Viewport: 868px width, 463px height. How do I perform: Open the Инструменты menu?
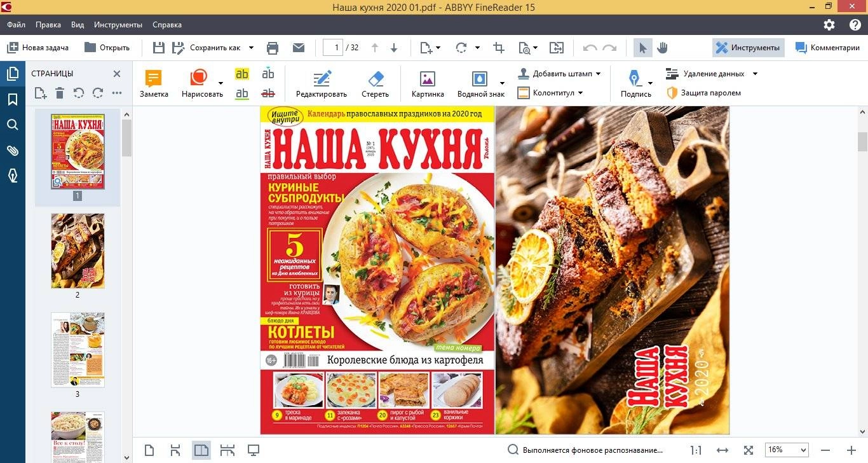[118, 25]
